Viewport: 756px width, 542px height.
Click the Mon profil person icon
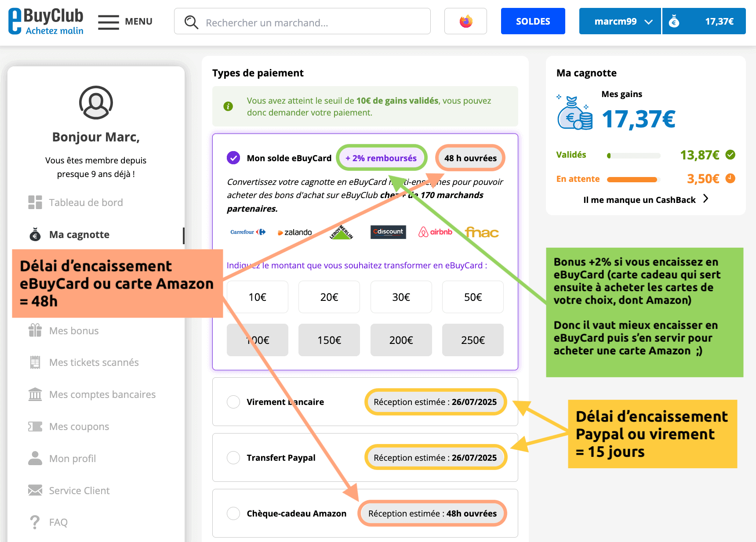[x=35, y=458]
